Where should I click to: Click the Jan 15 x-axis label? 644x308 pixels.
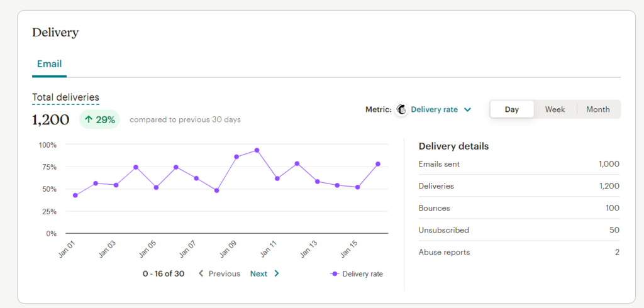(349, 249)
